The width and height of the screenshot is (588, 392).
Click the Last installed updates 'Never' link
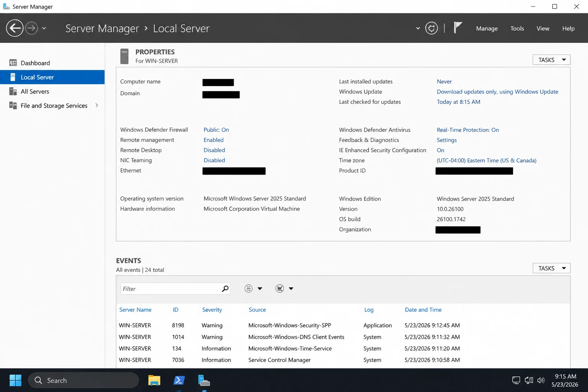point(444,82)
